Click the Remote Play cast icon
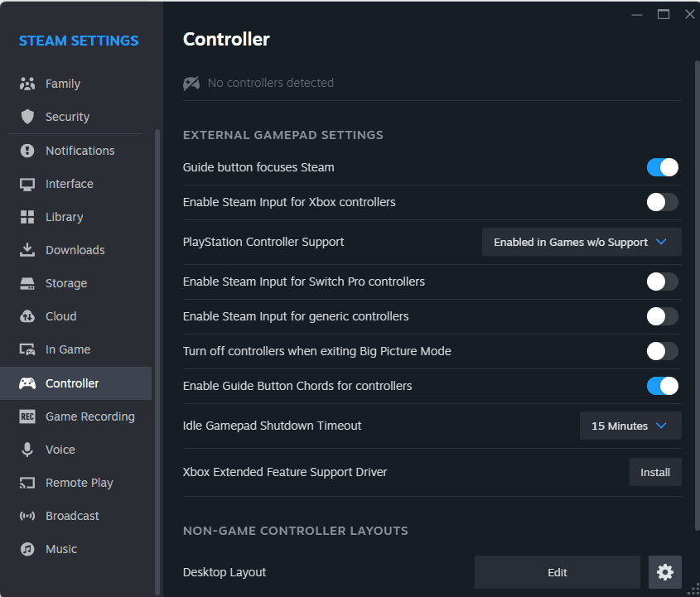 pos(27,483)
